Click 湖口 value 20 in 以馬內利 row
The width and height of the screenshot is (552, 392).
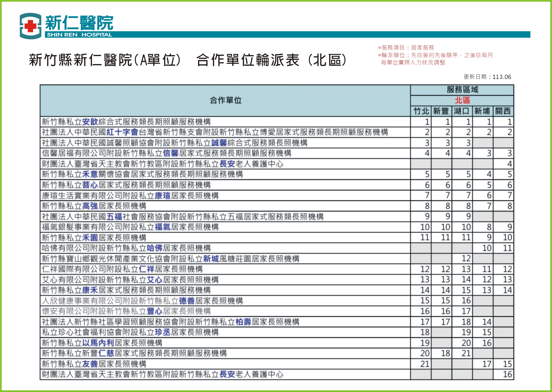coord(466,343)
